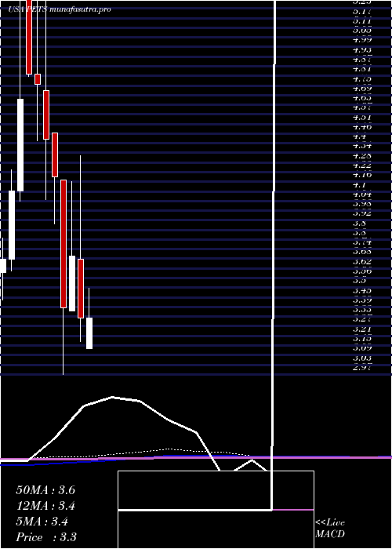392x549 pixels.
Task: Click the <<Live MACD label
Action: click(x=330, y=529)
